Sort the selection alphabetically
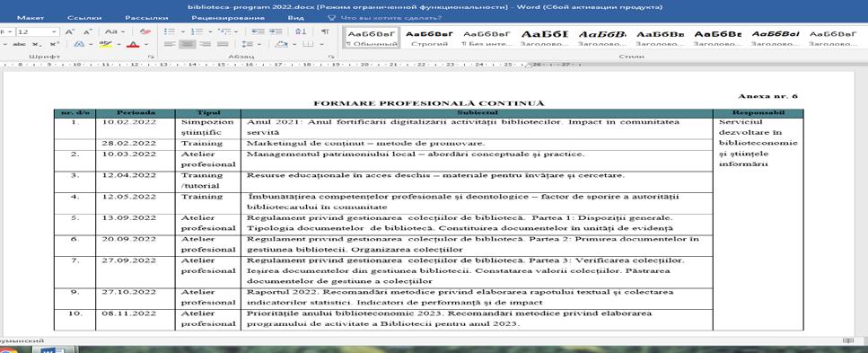 (301, 32)
